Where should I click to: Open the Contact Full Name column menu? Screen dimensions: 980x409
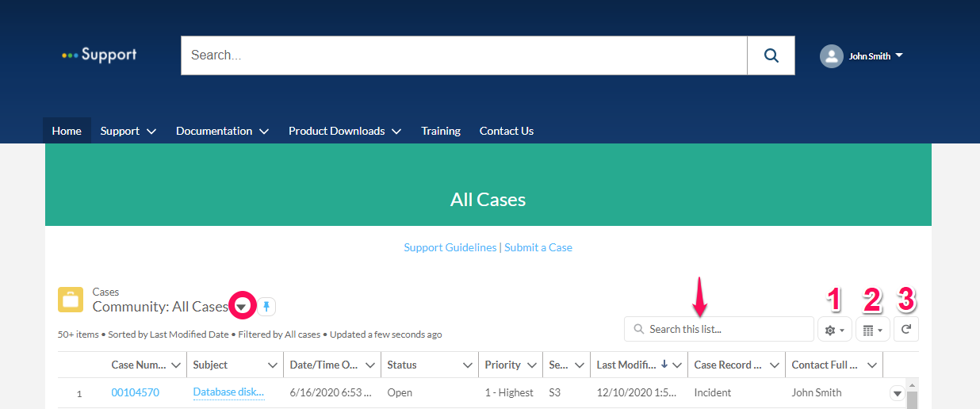(x=872, y=365)
